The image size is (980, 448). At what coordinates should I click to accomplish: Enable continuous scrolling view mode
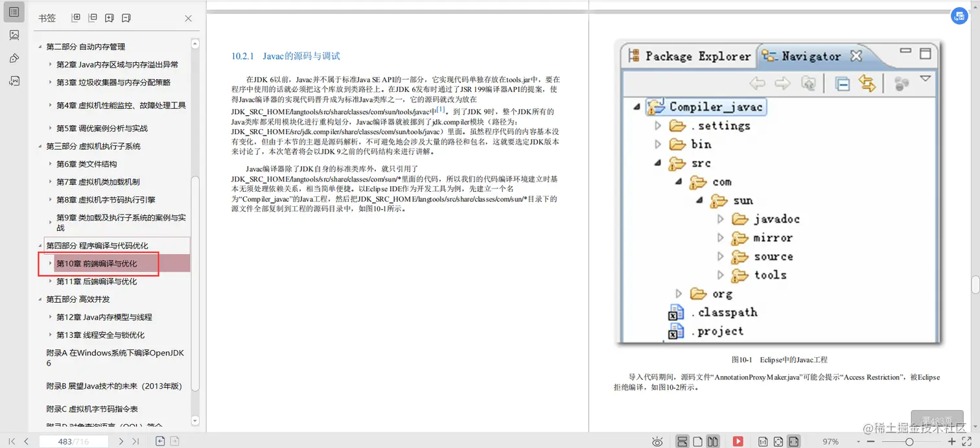(x=682, y=442)
